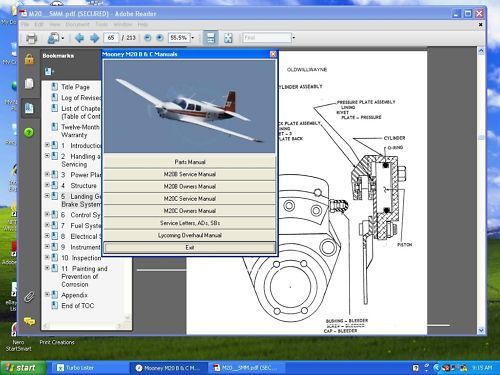Expand the 10 Inspection bookmark

47,257
